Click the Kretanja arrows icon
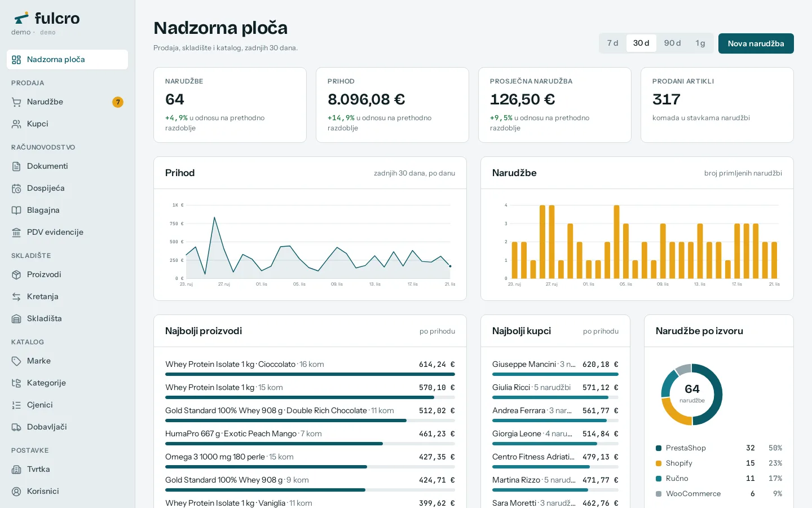Image resolution: width=812 pixels, height=508 pixels. pyautogui.click(x=16, y=297)
